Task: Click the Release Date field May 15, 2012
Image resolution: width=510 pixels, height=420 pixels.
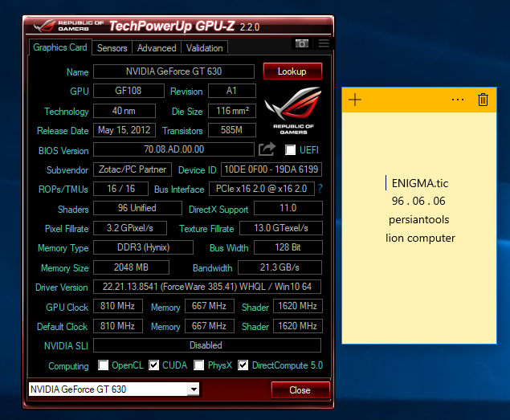Action: pos(124,130)
